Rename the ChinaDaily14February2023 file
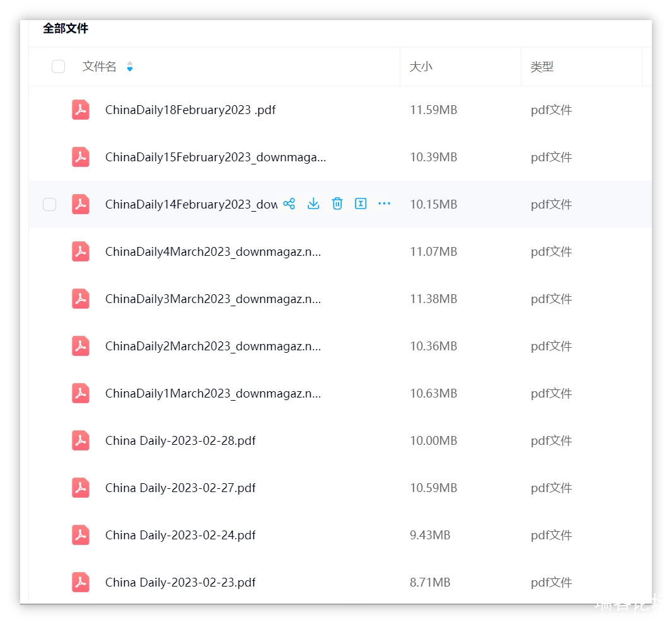 (x=361, y=204)
